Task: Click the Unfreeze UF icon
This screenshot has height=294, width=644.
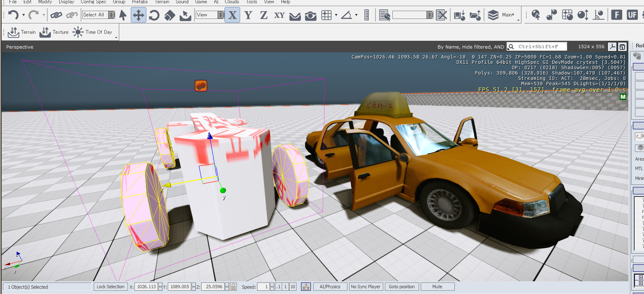Action: tap(632, 15)
